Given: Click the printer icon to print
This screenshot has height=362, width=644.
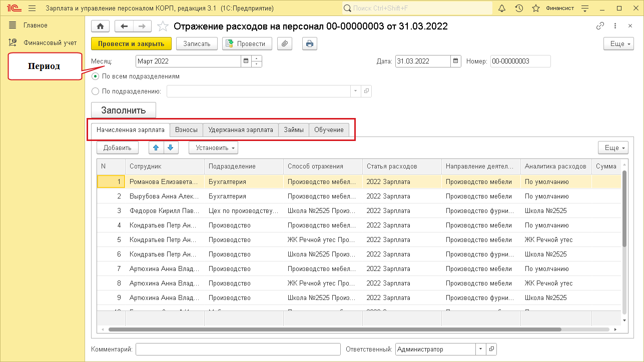Looking at the screenshot, I should [310, 43].
